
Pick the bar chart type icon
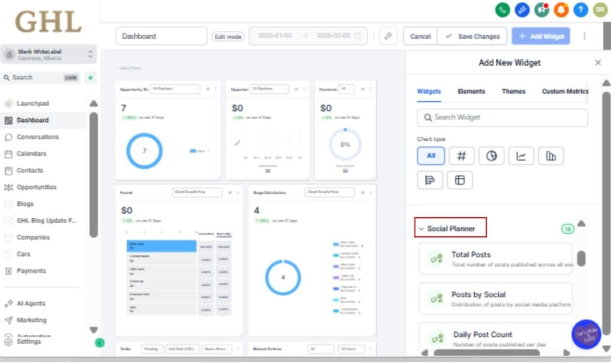pos(551,156)
